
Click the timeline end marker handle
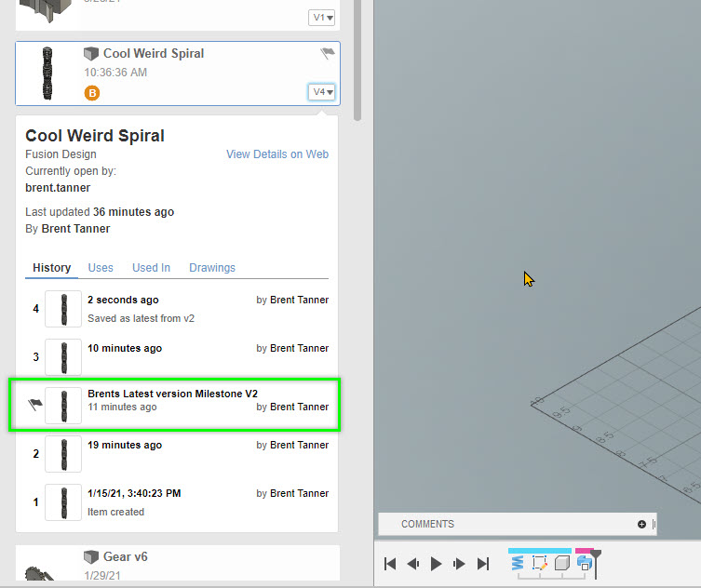click(596, 555)
